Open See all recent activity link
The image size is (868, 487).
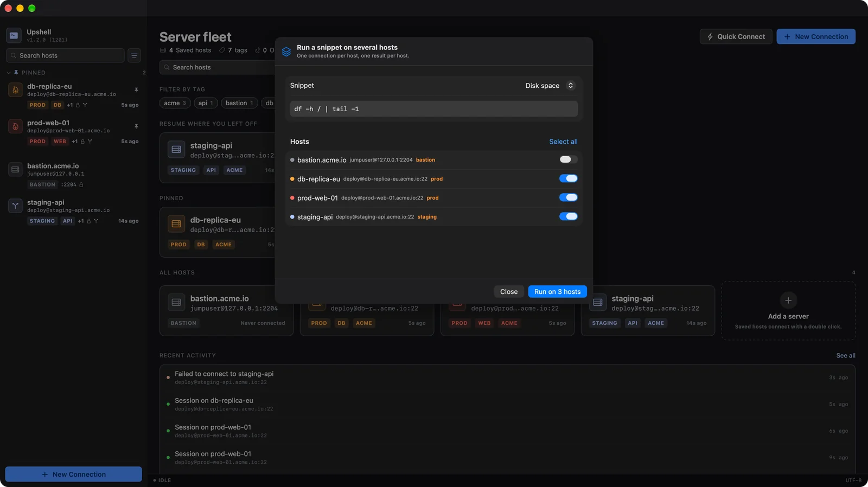846,356
